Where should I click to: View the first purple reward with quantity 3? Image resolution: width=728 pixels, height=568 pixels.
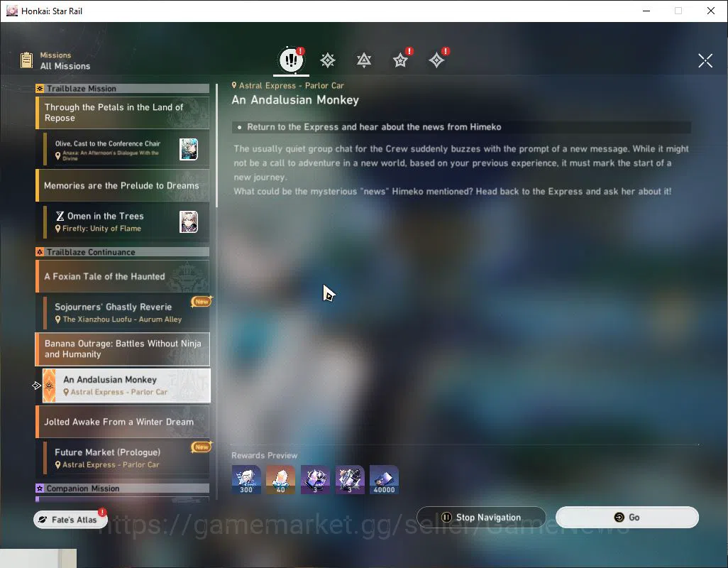315,479
